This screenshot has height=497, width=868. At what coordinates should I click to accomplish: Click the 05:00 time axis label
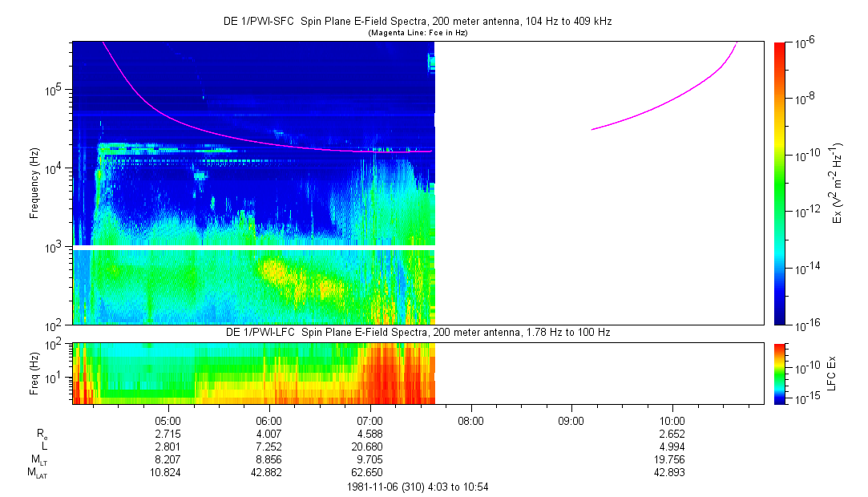pyautogui.click(x=168, y=420)
